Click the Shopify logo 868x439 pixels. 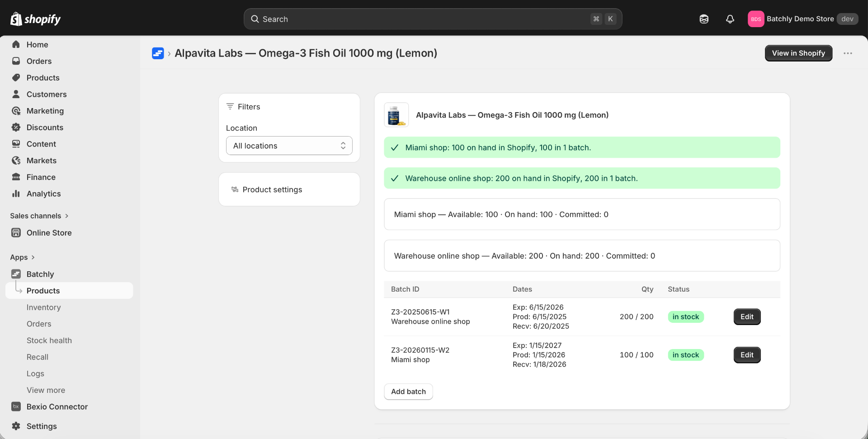pyautogui.click(x=35, y=19)
